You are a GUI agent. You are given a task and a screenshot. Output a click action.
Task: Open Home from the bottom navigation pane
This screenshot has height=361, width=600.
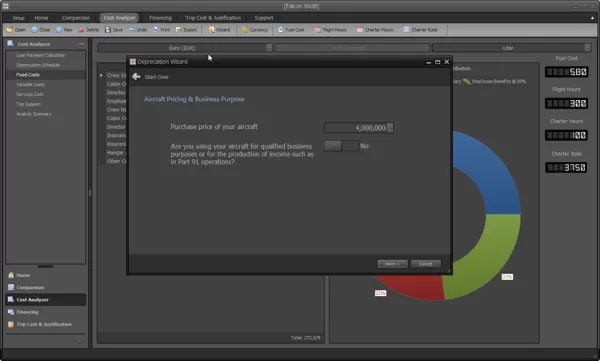[x=46, y=275]
